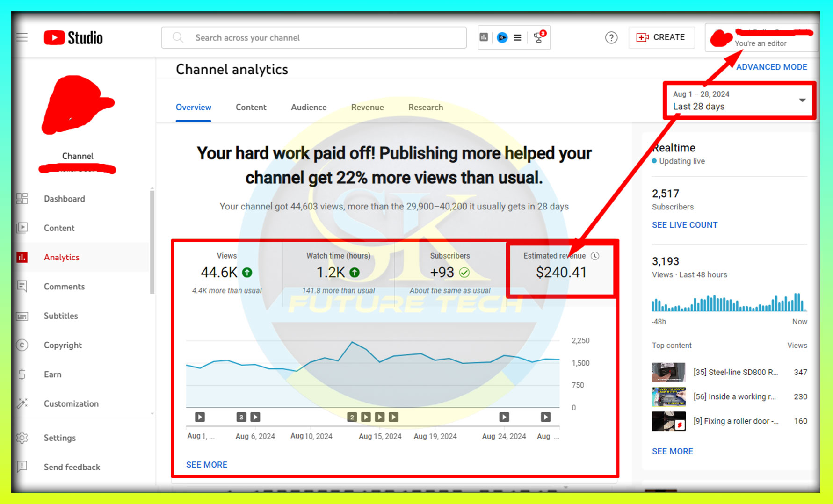Click the Earn dollar icon
The width and height of the screenshot is (833, 504).
point(22,374)
